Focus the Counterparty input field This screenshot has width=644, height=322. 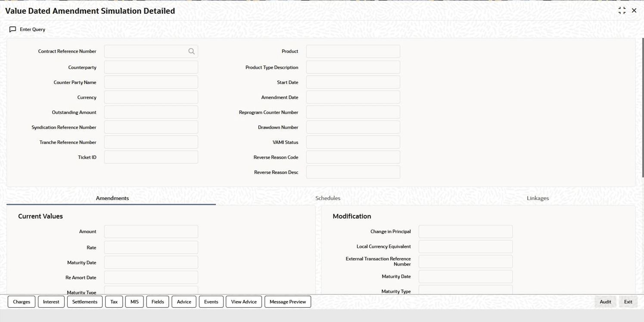(151, 67)
